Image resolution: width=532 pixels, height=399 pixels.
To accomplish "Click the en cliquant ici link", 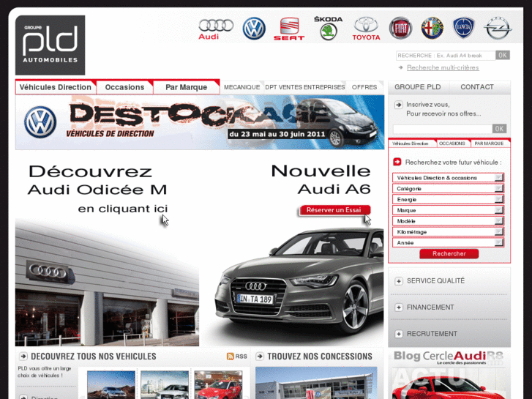I will 123,209.
